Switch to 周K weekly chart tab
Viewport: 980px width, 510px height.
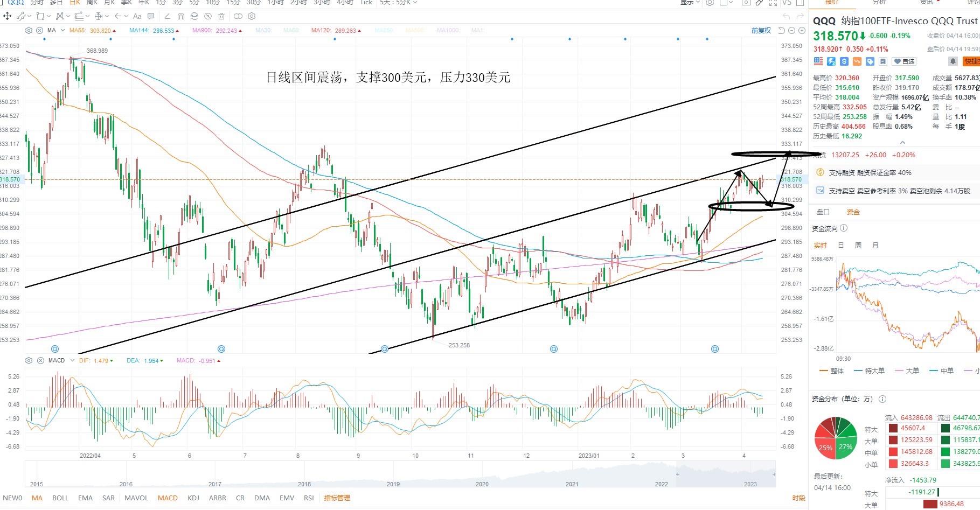coord(92,2)
